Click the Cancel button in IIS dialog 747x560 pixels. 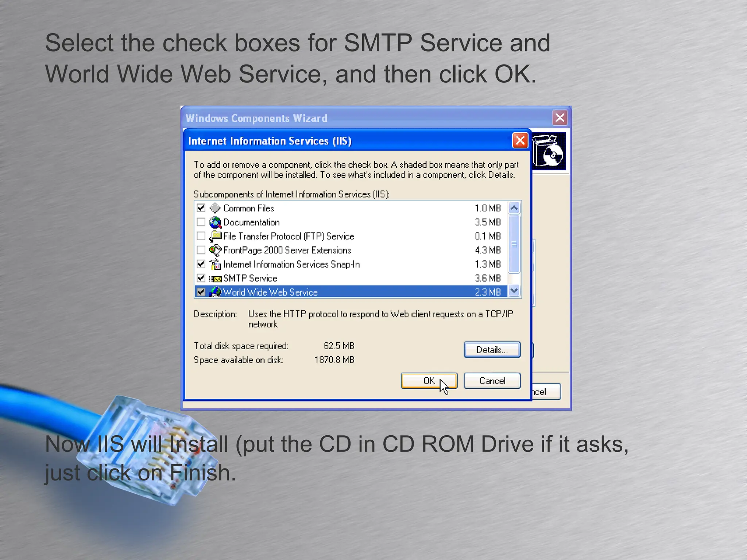(492, 381)
